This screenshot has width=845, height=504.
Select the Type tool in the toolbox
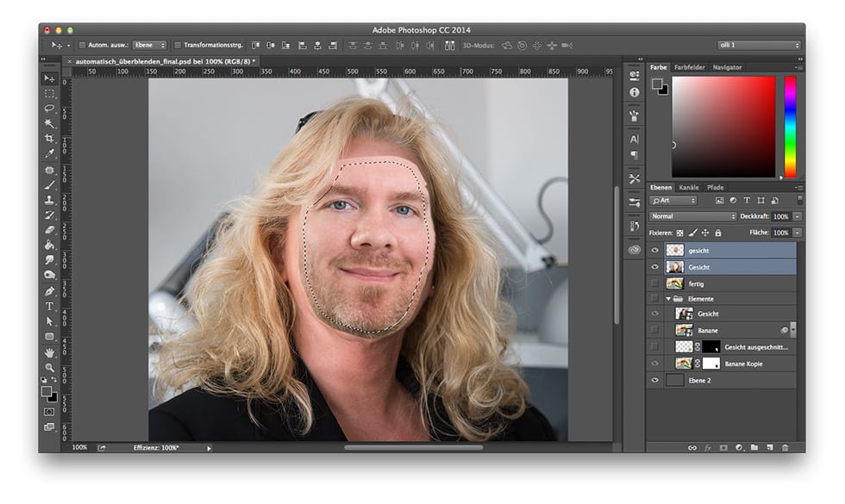[49, 307]
